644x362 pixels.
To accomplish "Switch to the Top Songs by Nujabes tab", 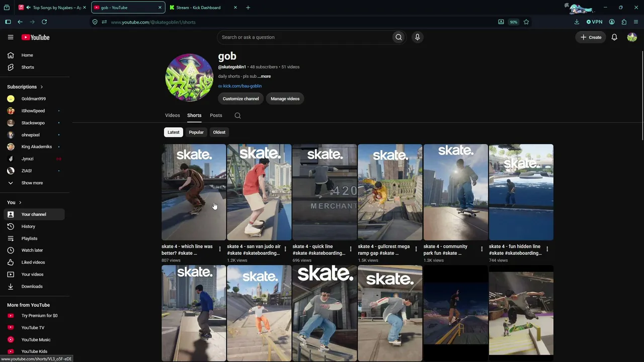I will tap(52, 8).
